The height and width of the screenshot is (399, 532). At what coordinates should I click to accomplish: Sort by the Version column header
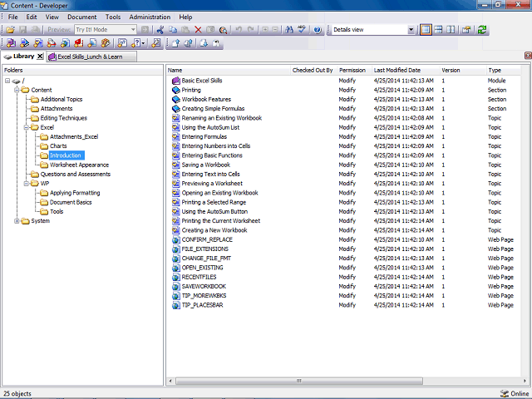[463, 70]
